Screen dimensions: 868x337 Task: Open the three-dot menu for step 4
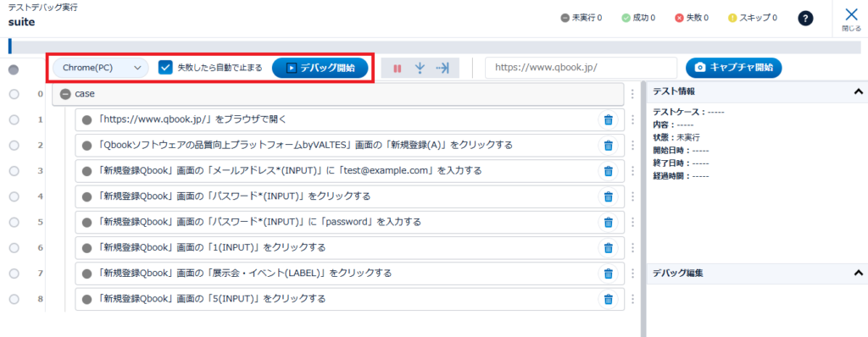(x=632, y=196)
